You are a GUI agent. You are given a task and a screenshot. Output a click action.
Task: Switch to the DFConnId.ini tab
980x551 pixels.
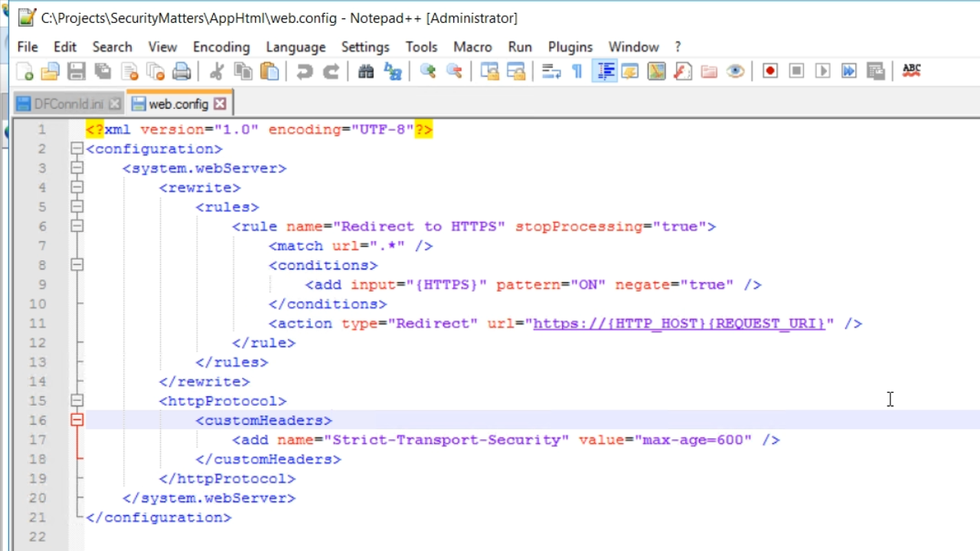pos(67,103)
